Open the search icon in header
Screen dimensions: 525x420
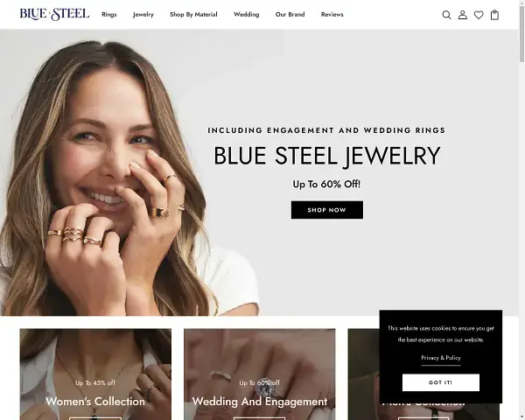tap(446, 15)
